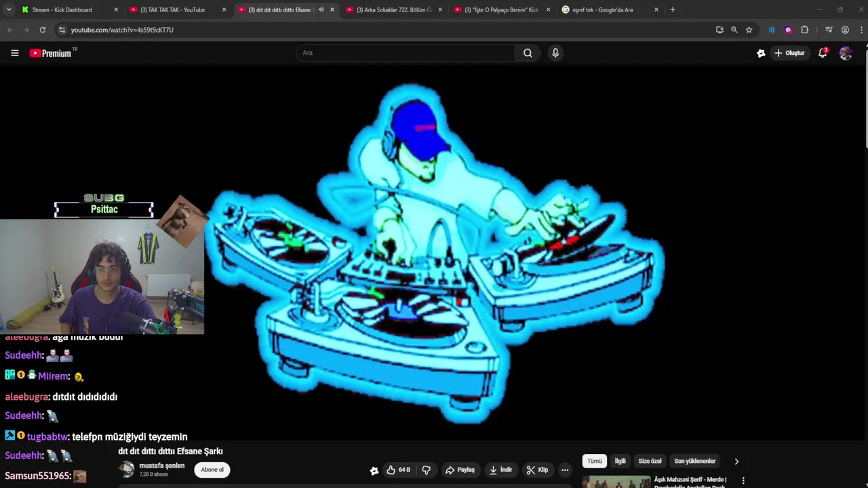
Task: Open blue sound-wave extension icon
Action: [772, 30]
